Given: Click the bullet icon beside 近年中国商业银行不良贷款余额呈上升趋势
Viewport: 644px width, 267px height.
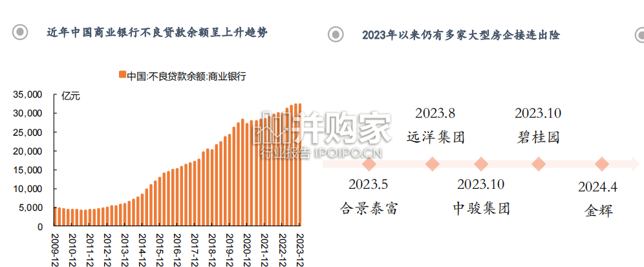Looking at the screenshot, I should point(20,32).
